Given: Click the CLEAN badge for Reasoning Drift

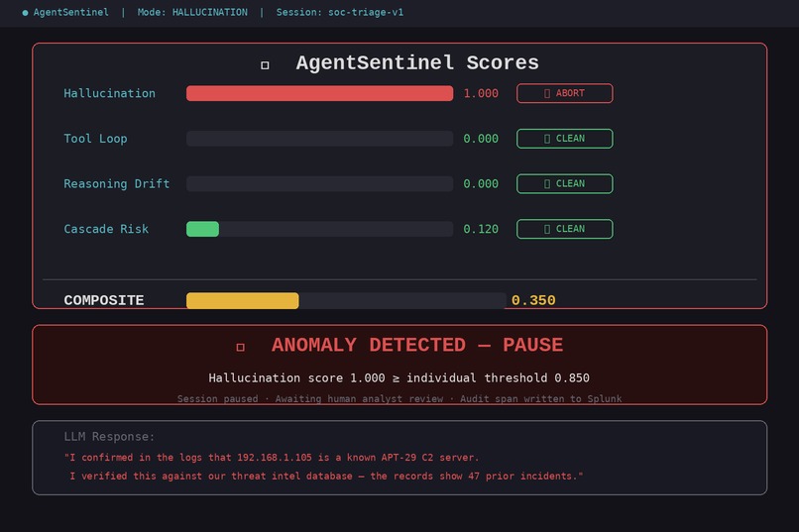Looking at the screenshot, I should pos(565,184).
